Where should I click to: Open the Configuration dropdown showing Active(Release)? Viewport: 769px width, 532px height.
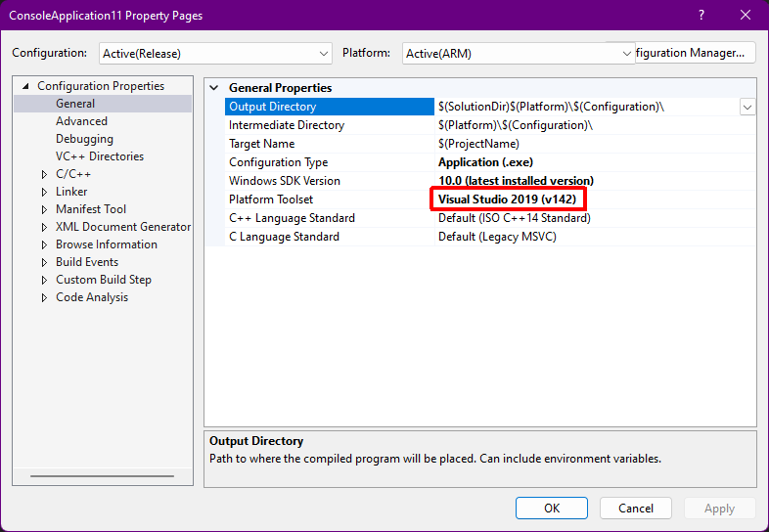(x=215, y=54)
